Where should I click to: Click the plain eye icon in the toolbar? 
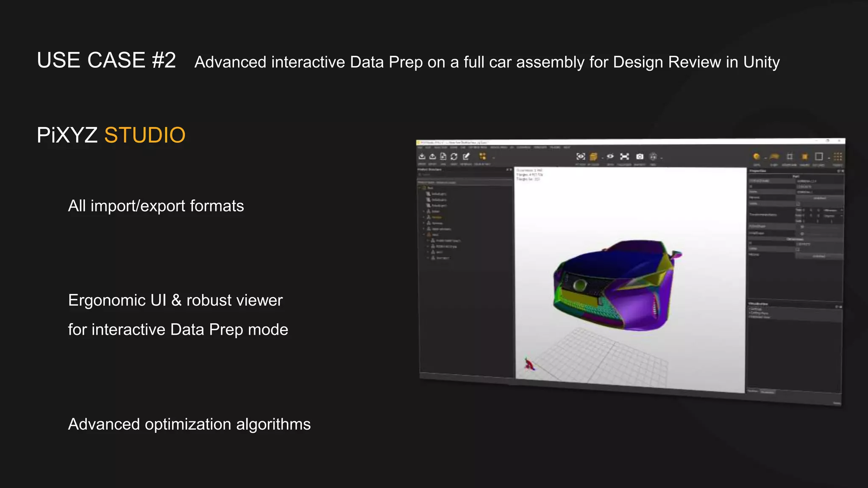pos(610,156)
